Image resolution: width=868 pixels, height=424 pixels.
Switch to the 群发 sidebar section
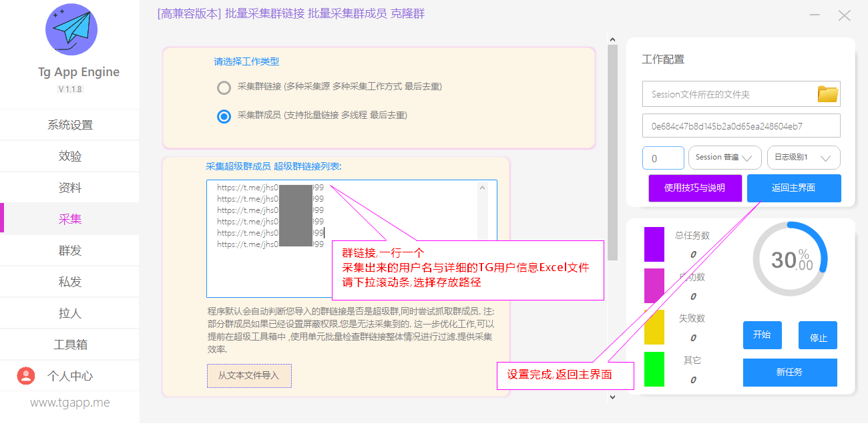click(70, 250)
